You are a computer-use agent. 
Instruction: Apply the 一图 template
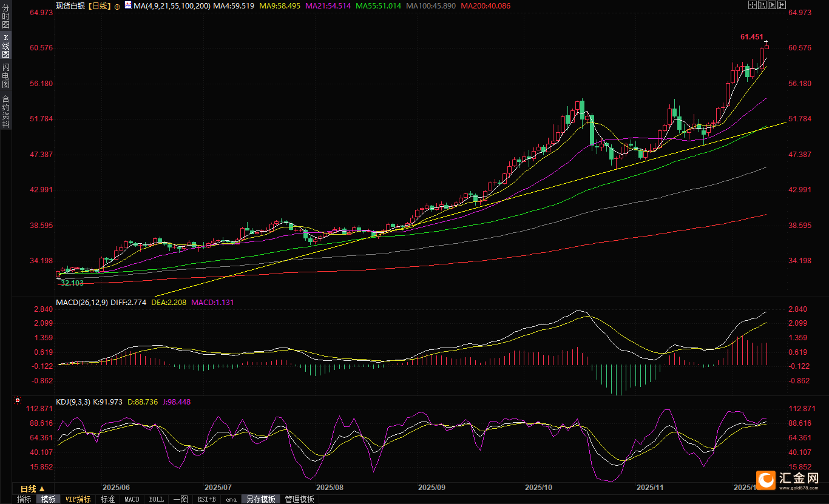pos(180,499)
